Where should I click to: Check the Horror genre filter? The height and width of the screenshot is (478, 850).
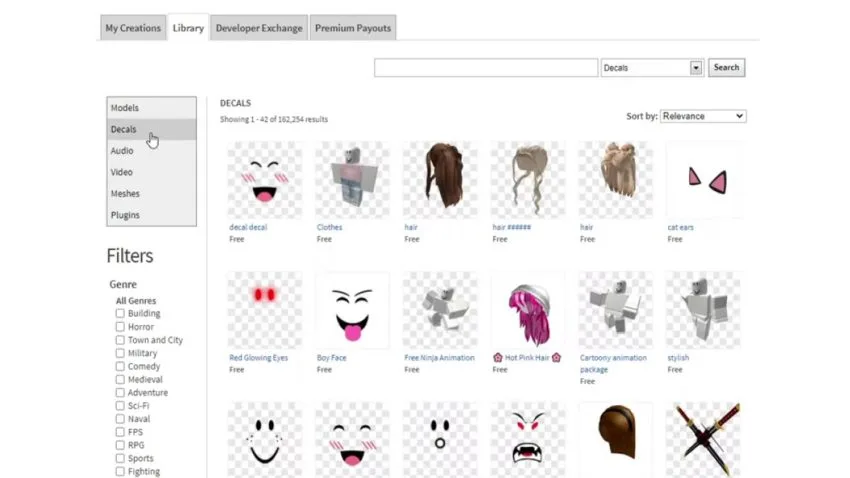tap(120, 327)
